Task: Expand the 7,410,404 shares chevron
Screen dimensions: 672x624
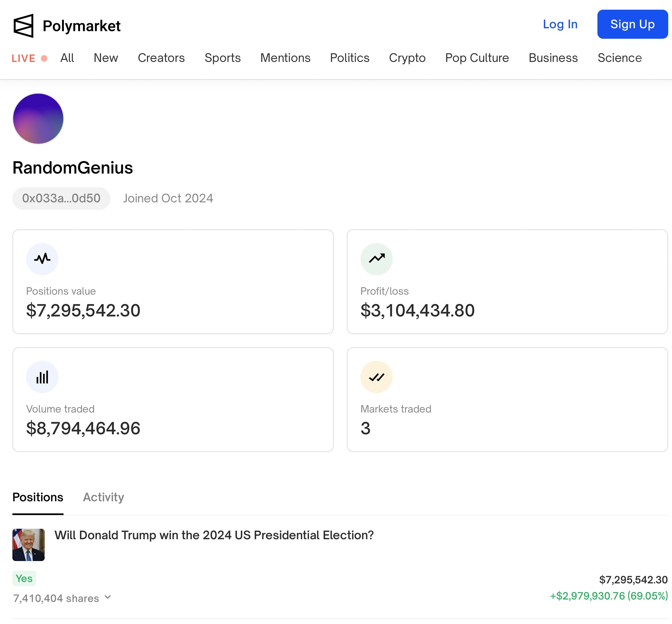Action: click(x=108, y=597)
